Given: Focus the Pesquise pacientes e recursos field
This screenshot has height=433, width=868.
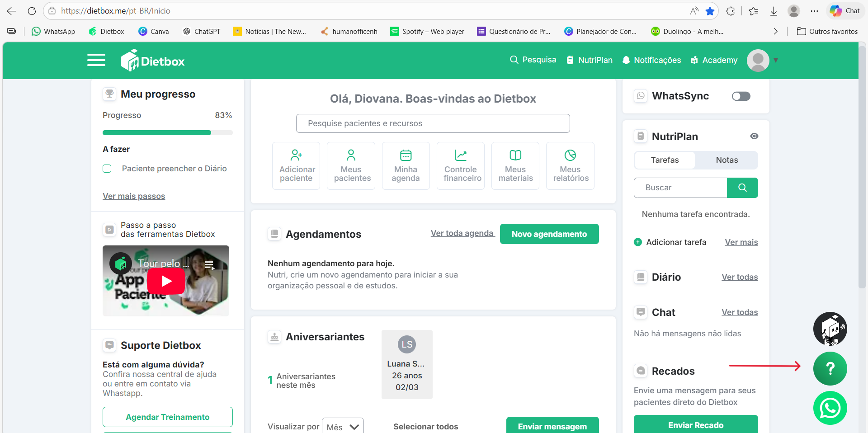Looking at the screenshot, I should (x=433, y=123).
